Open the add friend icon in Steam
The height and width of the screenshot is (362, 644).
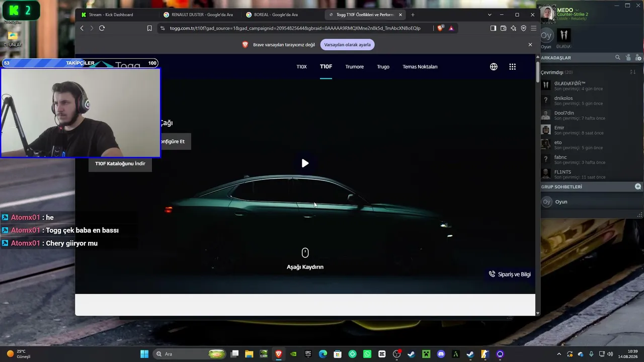click(638, 58)
